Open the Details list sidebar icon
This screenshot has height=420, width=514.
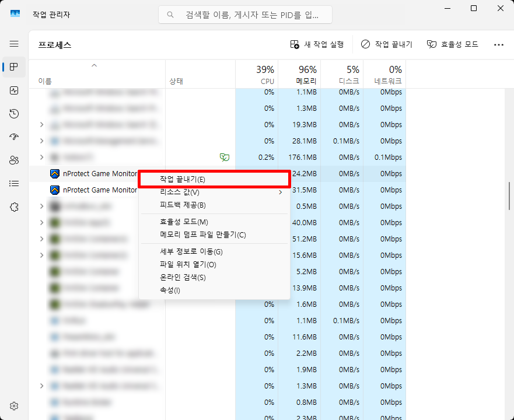[x=14, y=184]
